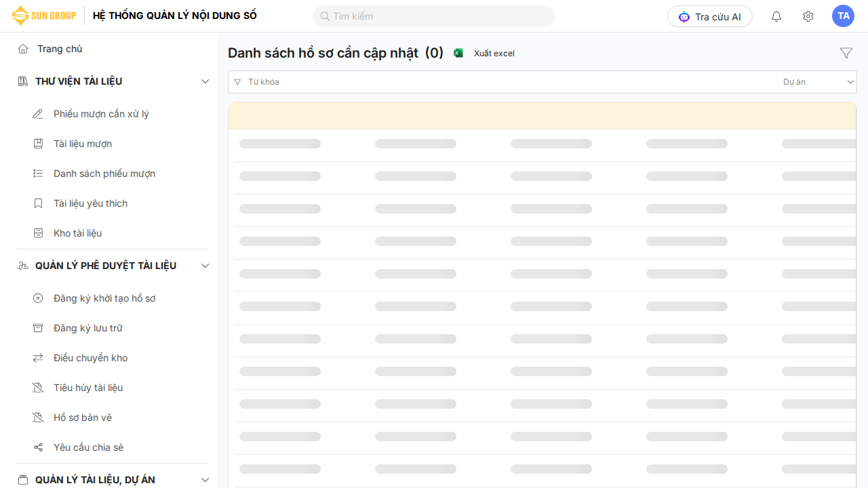Click the TA user avatar

pos(843,16)
